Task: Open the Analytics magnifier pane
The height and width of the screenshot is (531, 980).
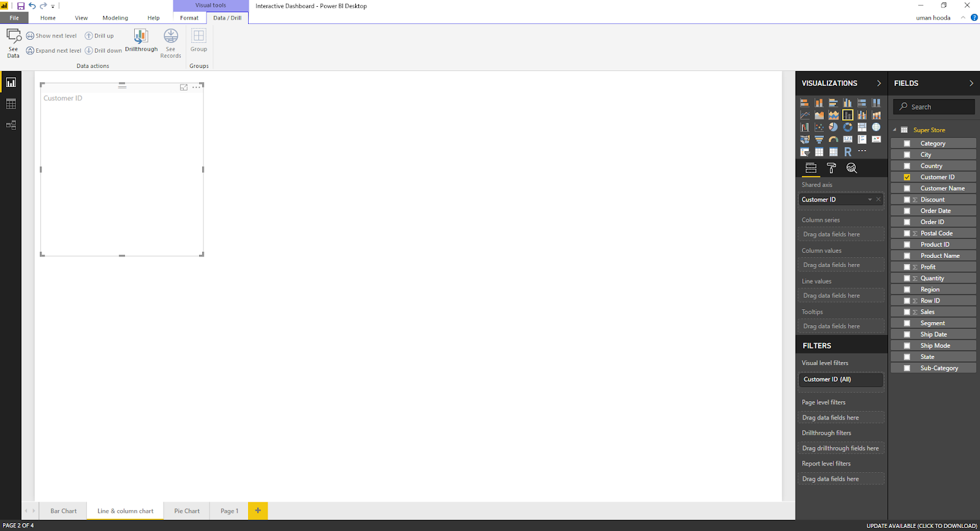Action: tap(851, 168)
